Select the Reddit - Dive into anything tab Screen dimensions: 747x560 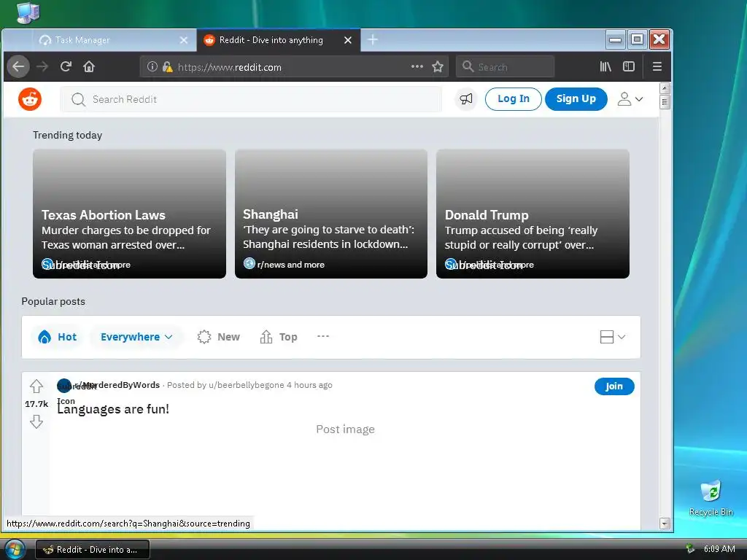click(279, 41)
